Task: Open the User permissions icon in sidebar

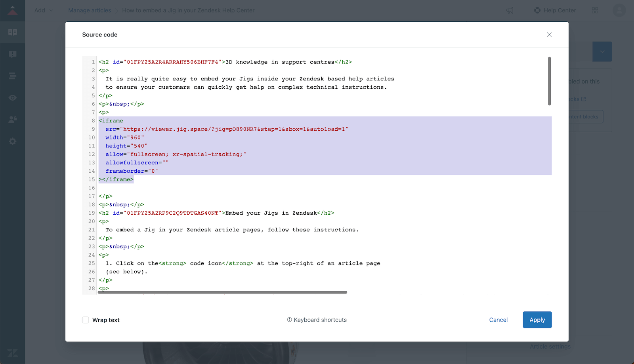Action: click(x=13, y=119)
